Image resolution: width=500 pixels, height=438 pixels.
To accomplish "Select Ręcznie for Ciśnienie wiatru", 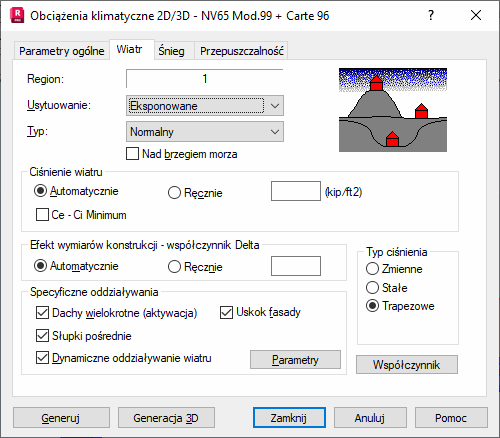I will 174,193.
